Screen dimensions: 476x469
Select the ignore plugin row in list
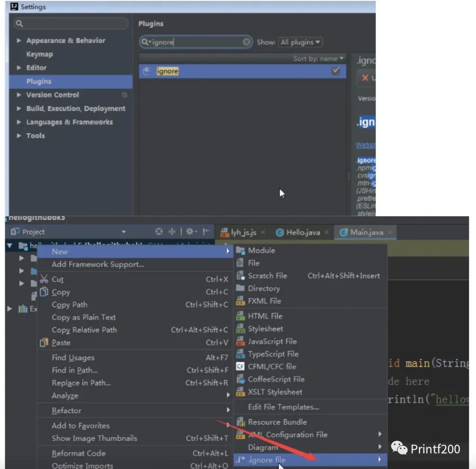click(242, 71)
